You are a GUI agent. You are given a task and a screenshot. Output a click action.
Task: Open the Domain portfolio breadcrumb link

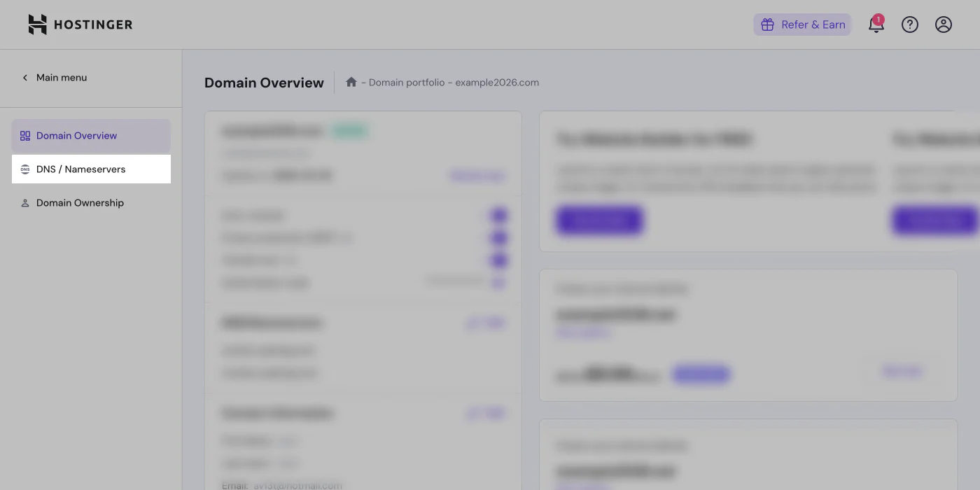(406, 82)
